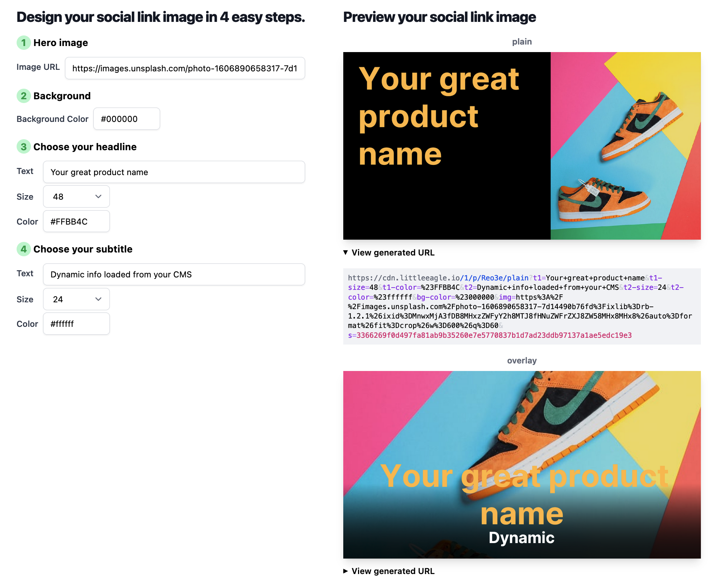
Task: Open the subtitle Size dropdown showing 24
Action: 76,299
